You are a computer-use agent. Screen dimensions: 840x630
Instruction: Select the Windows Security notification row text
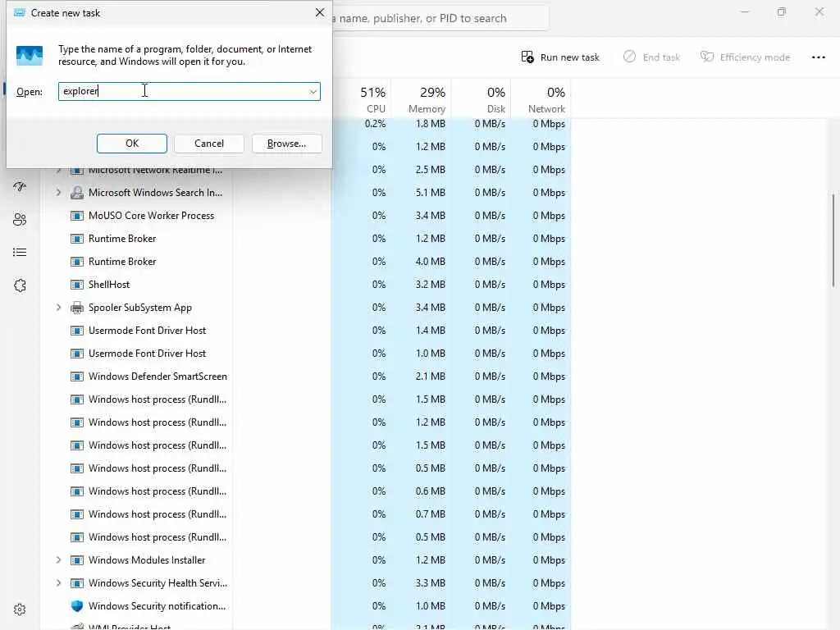[x=157, y=606]
